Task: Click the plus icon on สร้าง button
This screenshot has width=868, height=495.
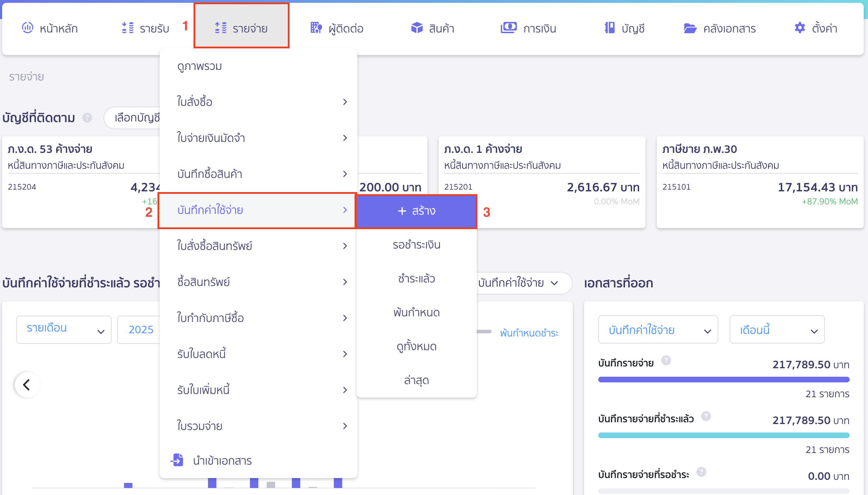Action: pyautogui.click(x=402, y=211)
